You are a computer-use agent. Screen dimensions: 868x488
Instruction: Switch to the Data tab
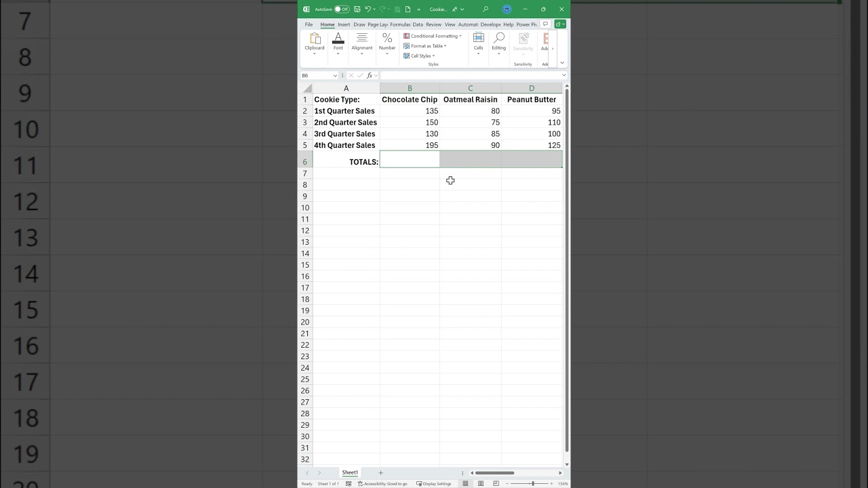click(418, 24)
